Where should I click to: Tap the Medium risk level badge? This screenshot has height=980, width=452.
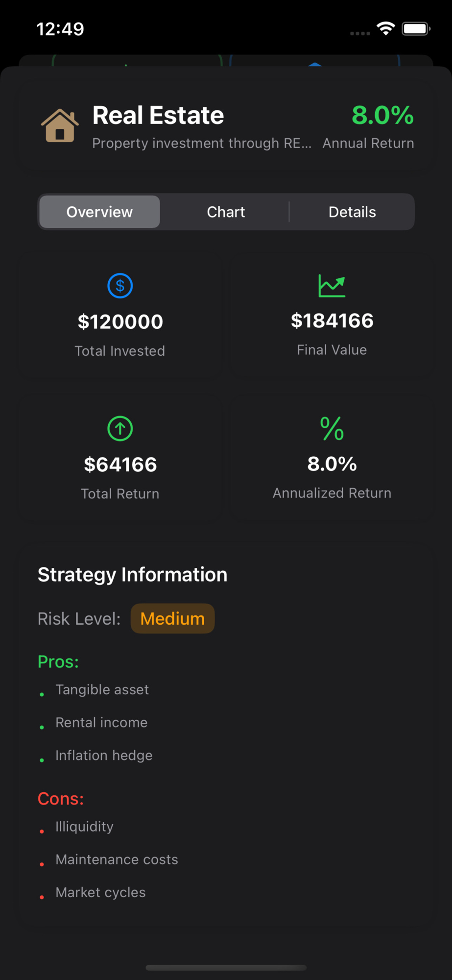172,618
